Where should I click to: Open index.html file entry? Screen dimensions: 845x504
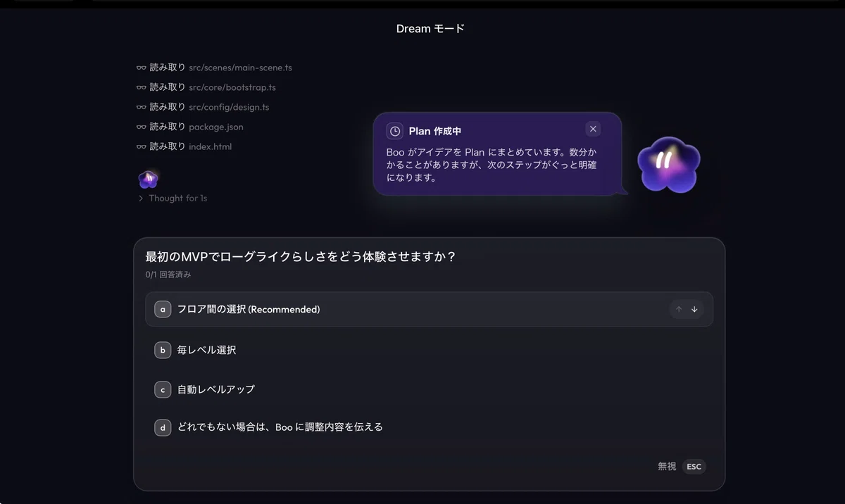210,146
